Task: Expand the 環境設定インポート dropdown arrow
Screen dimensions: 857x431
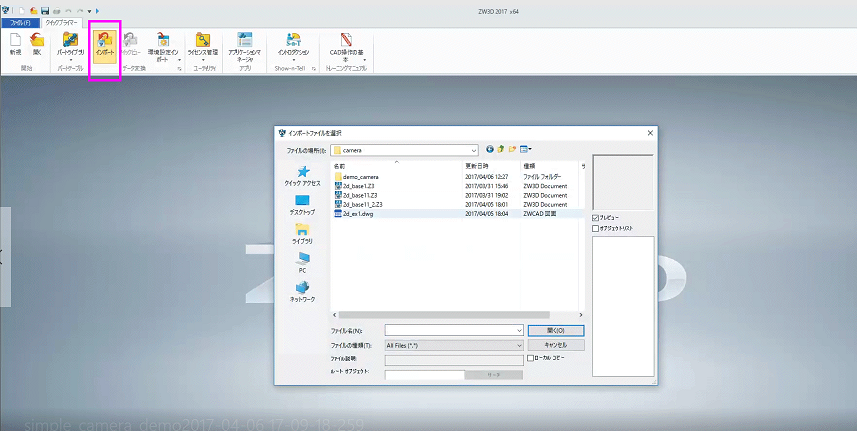Action: 179,60
